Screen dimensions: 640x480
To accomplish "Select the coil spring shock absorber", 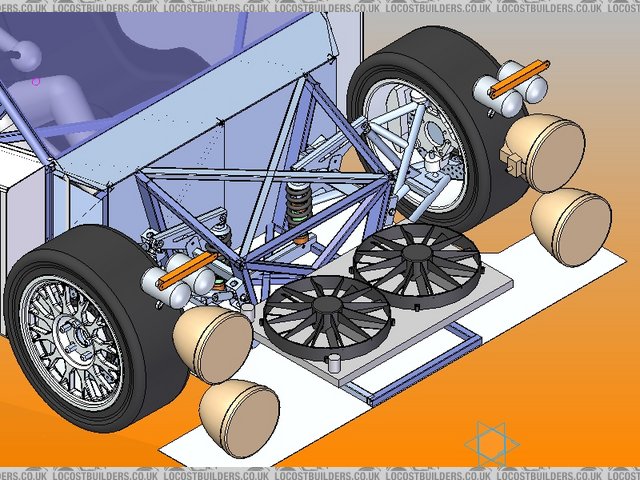I will (299, 213).
